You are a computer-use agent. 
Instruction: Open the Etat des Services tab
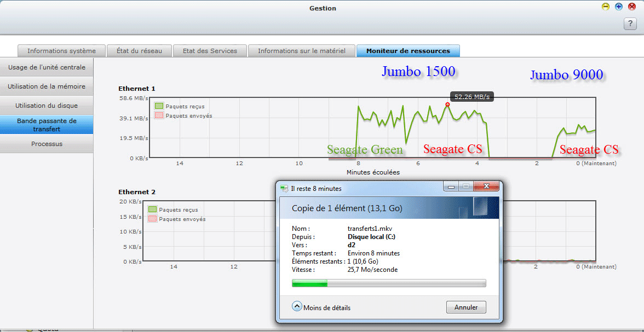click(210, 51)
